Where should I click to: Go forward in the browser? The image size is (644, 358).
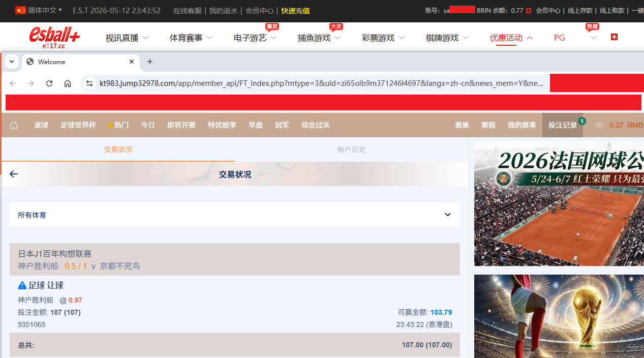31,83
